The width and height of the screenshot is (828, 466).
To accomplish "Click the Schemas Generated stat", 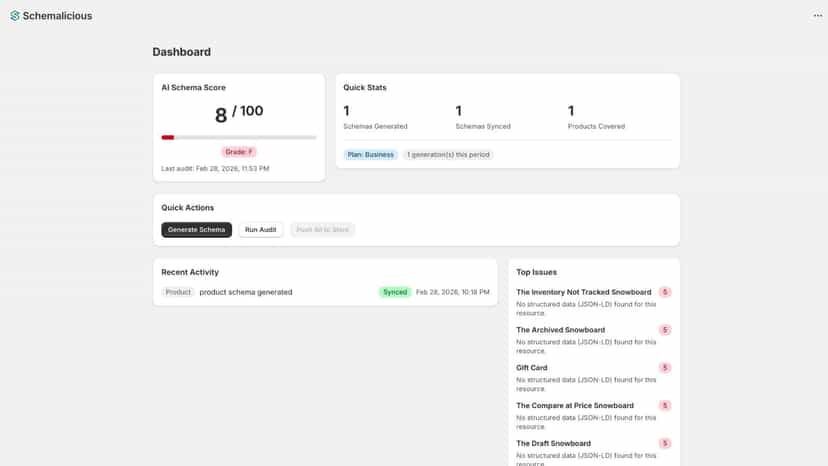I will click(375, 117).
